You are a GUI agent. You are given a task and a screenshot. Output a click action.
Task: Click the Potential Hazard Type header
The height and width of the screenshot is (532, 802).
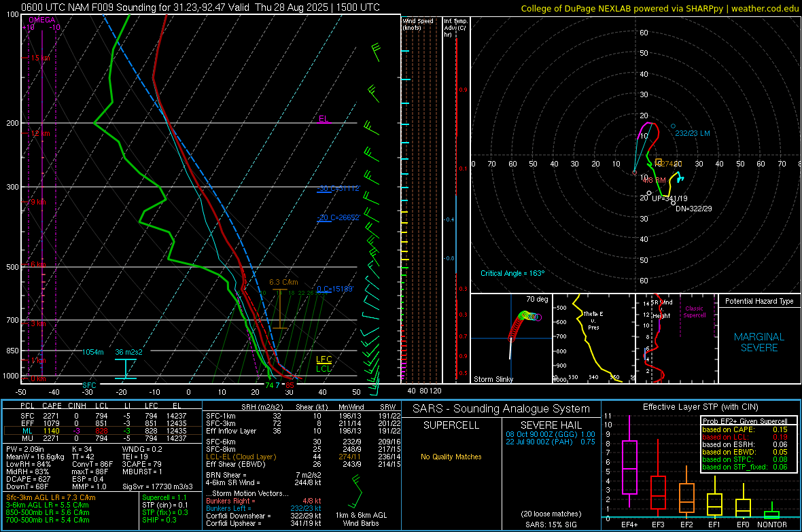(x=759, y=301)
